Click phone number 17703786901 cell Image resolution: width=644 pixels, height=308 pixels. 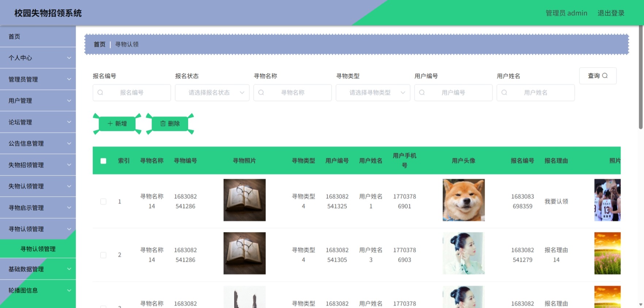click(x=404, y=201)
